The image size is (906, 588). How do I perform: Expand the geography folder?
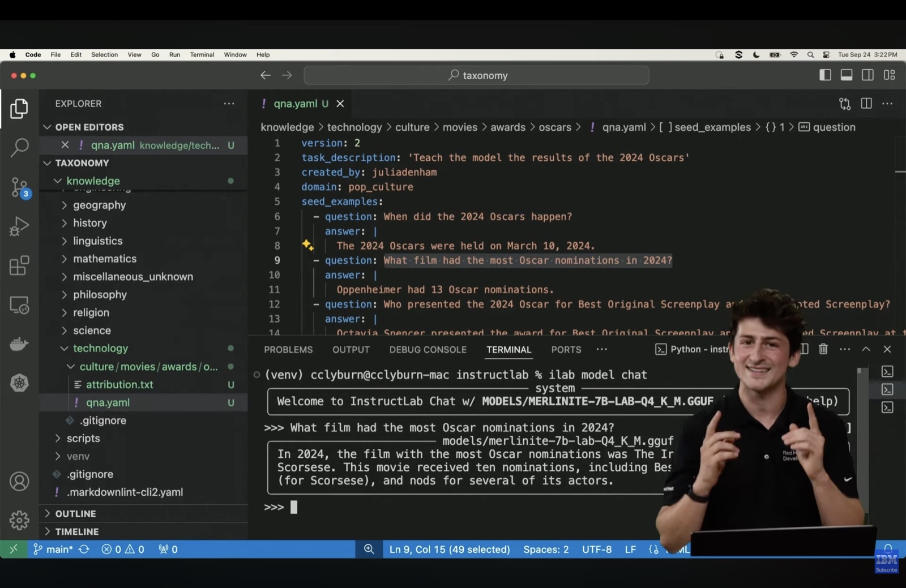pos(99,205)
